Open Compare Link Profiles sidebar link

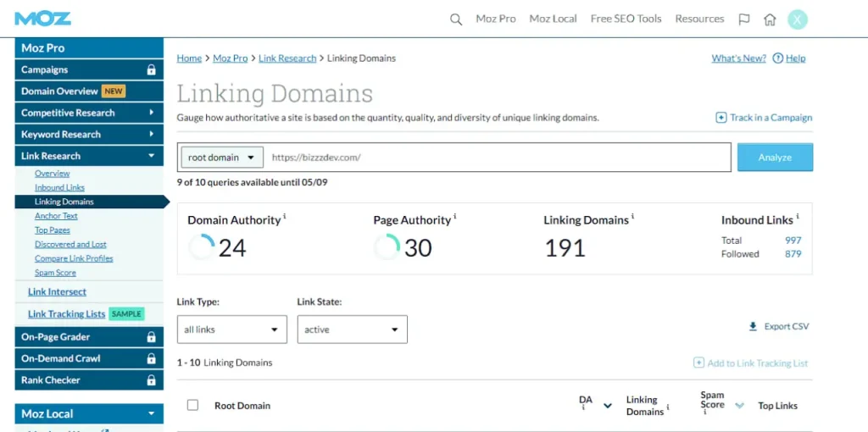[74, 258]
